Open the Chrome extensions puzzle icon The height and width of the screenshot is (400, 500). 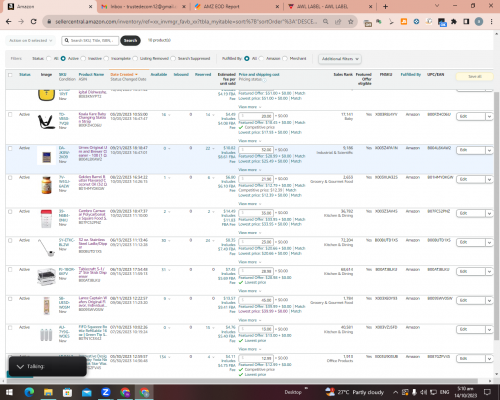click(454, 22)
